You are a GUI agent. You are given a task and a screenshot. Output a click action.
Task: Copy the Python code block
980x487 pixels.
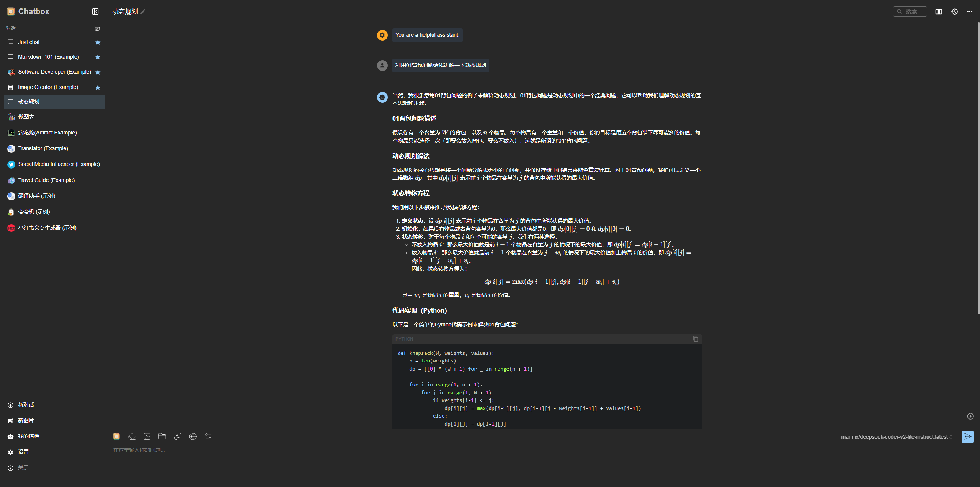[696, 339]
